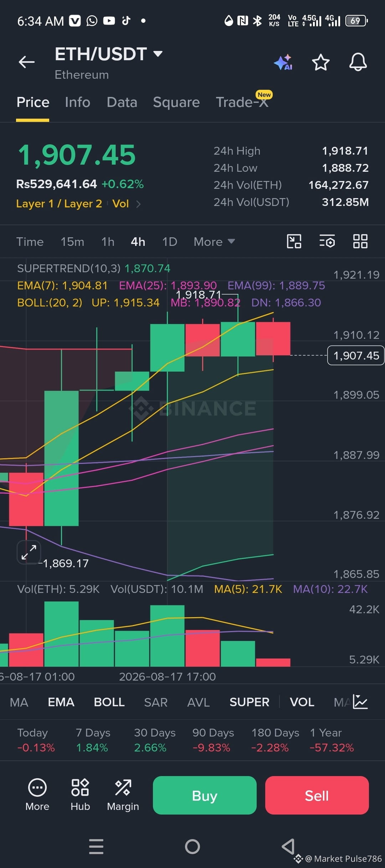The width and height of the screenshot is (385, 868).
Task: Toggle the BOLL indicator
Action: pos(109,702)
